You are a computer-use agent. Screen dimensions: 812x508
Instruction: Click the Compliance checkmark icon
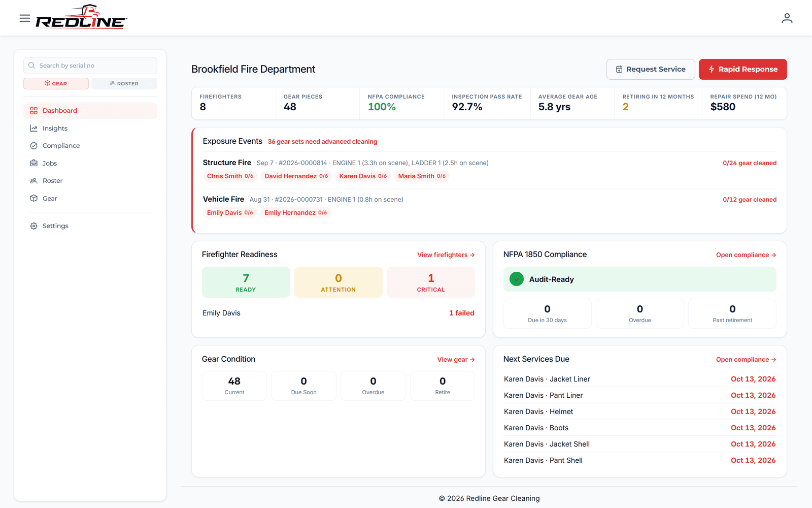tap(34, 146)
